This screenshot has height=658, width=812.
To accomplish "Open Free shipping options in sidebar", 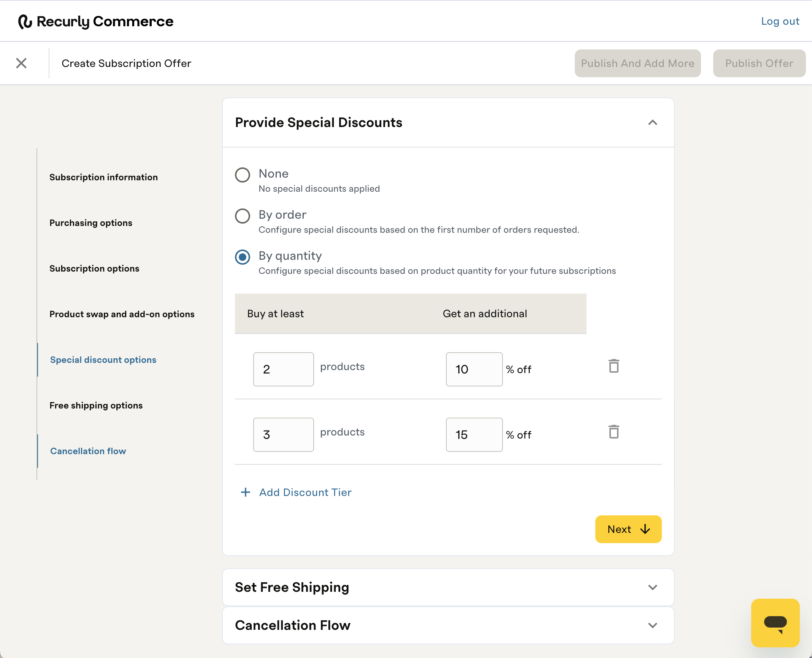I will click(96, 405).
